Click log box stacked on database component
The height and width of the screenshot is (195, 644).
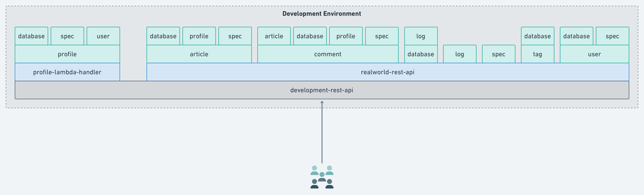[x=421, y=36]
